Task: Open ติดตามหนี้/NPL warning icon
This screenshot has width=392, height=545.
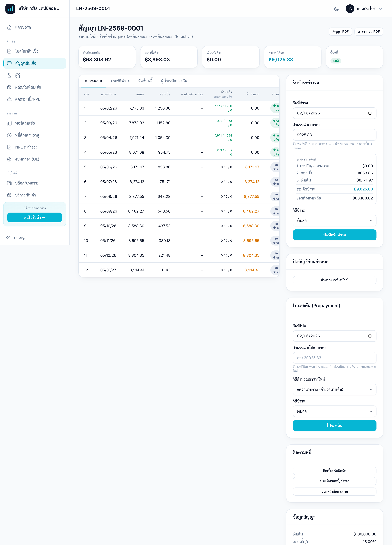Action: 9,99
